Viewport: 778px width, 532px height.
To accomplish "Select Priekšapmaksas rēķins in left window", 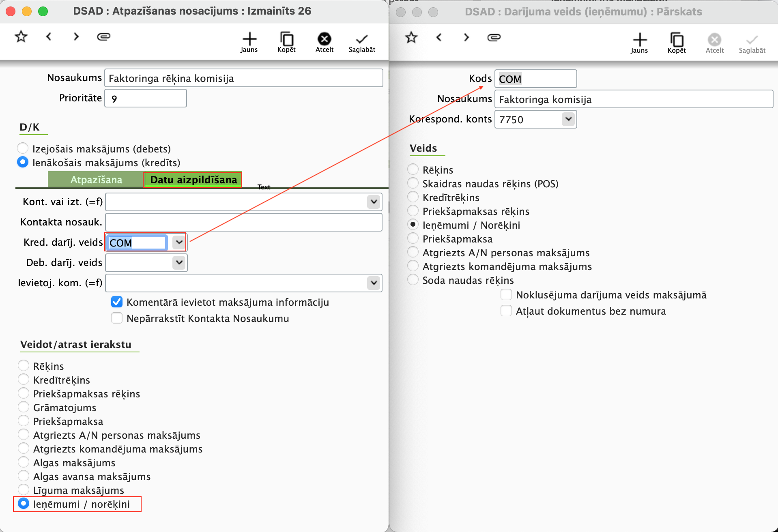I will (24, 393).
